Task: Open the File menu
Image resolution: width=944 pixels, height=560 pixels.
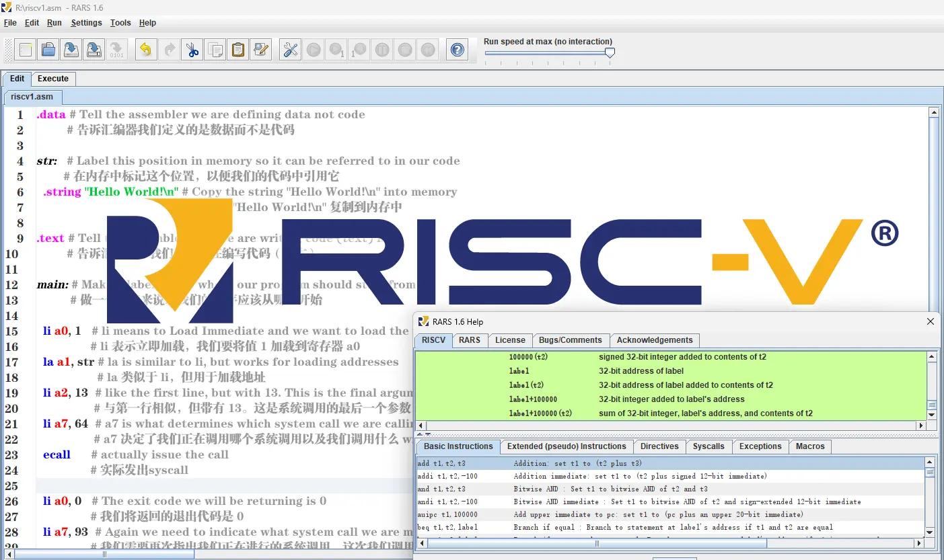Action: [x=10, y=23]
